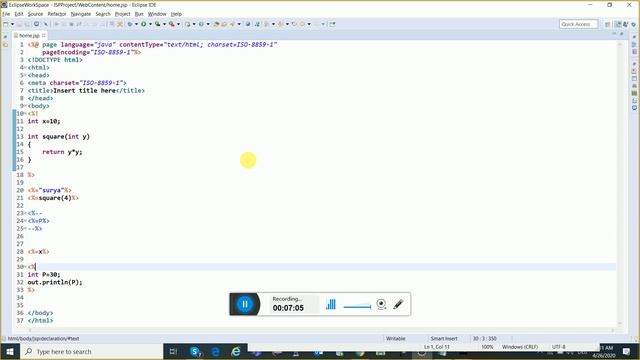640x360 pixels.
Task: Open the File menu
Action: tap(6, 14)
